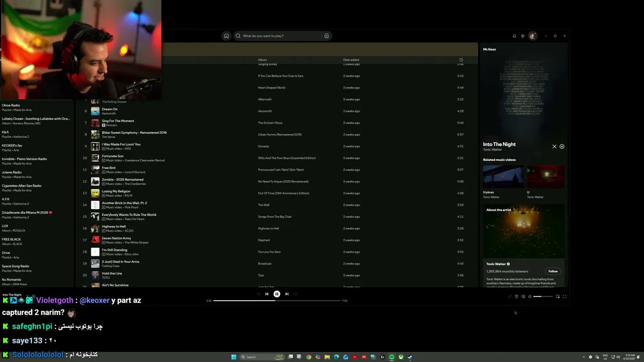Viewport: 644px width, 362px height.
Task: Sort by duration using the clock icon
Action: tap(461, 60)
